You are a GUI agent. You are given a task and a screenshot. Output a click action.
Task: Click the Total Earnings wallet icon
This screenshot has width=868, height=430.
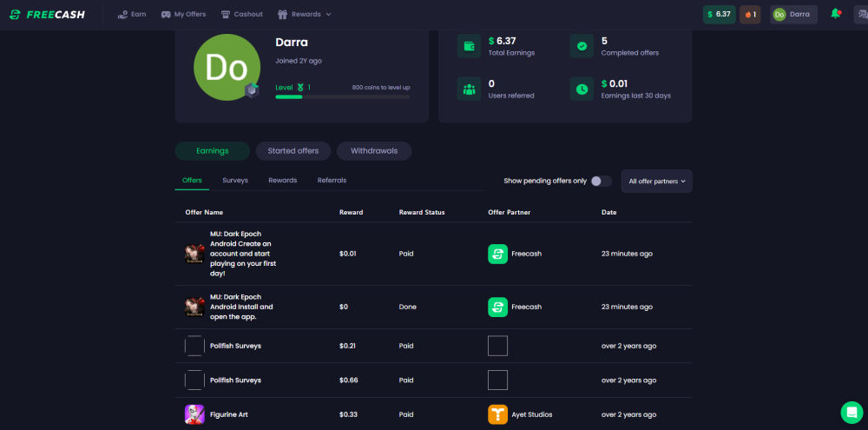(x=469, y=46)
